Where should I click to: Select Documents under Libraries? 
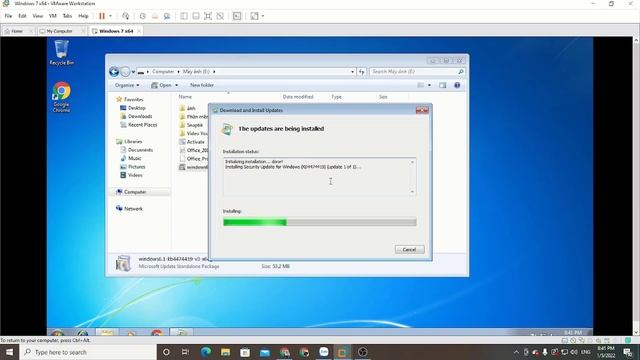coord(136,150)
